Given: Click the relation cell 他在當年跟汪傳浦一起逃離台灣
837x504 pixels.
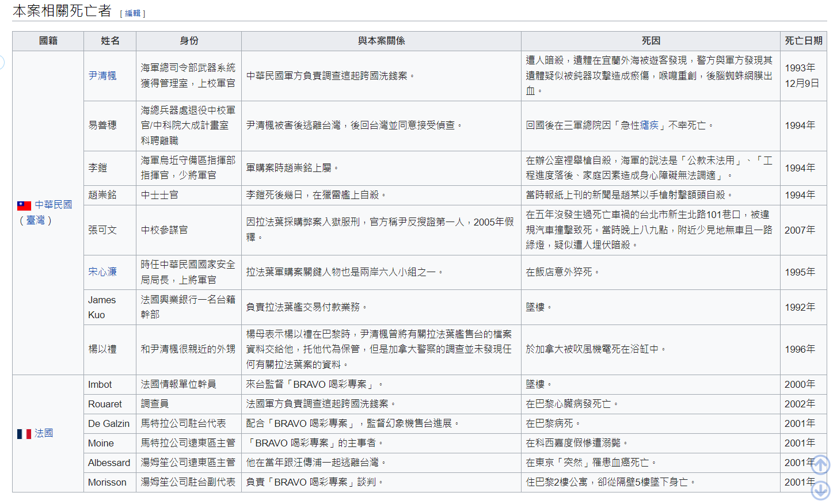Looking at the screenshot, I should coord(381,463).
